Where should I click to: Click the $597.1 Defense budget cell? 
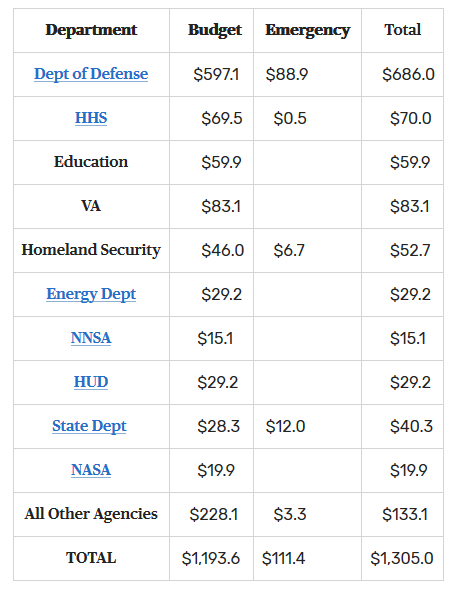click(216, 74)
